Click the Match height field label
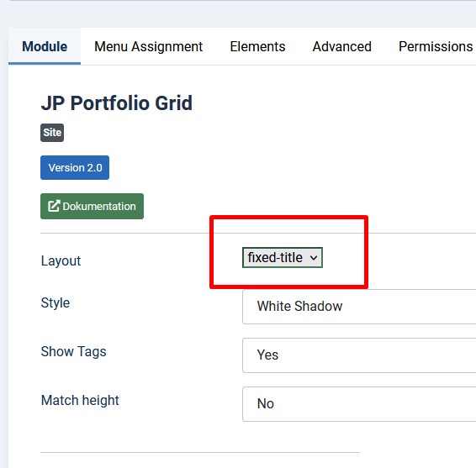The width and height of the screenshot is (476, 468). pyautogui.click(x=80, y=401)
